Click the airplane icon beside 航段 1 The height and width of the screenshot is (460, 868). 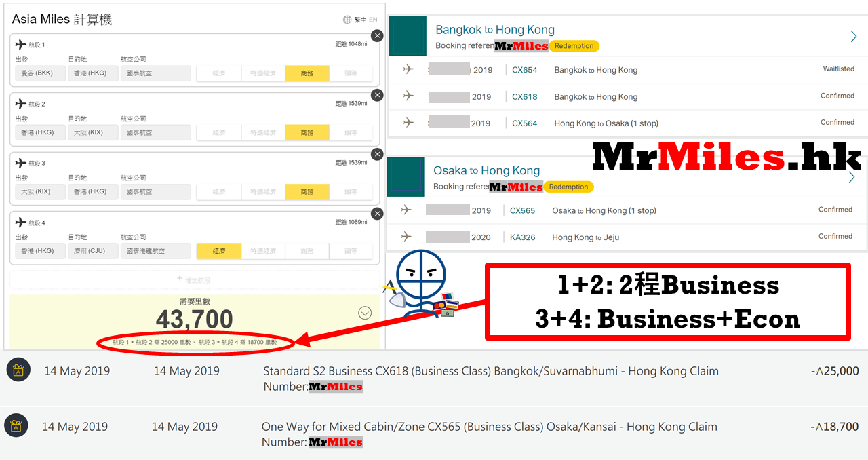coord(20,45)
